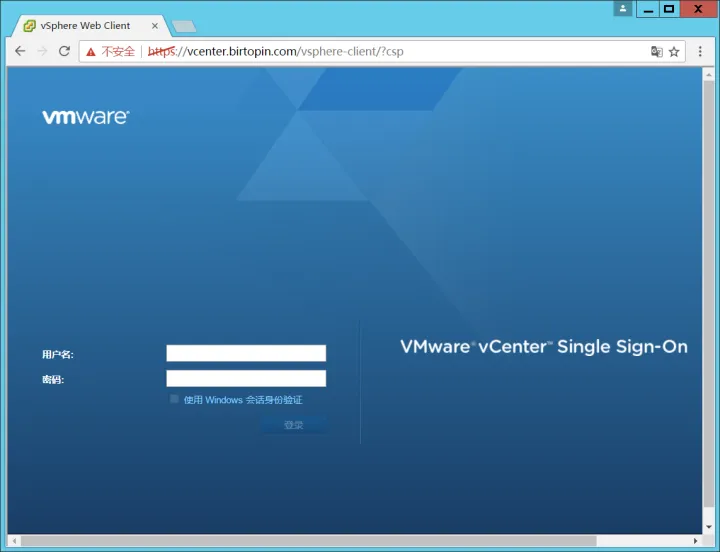Minimize the browser window

(x=648, y=9)
